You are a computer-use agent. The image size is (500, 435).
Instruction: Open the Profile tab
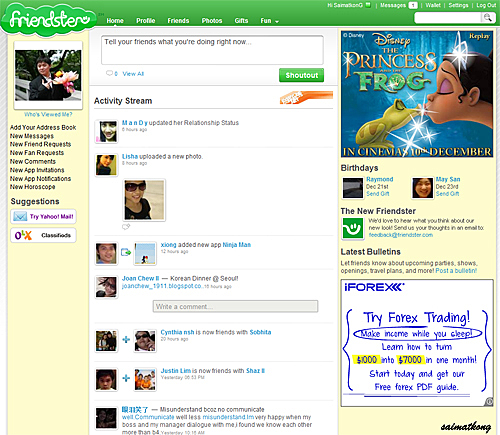click(x=146, y=21)
